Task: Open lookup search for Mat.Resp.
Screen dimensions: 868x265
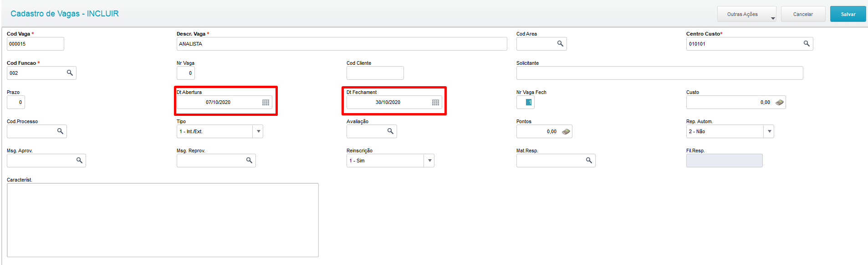Action: click(x=589, y=161)
